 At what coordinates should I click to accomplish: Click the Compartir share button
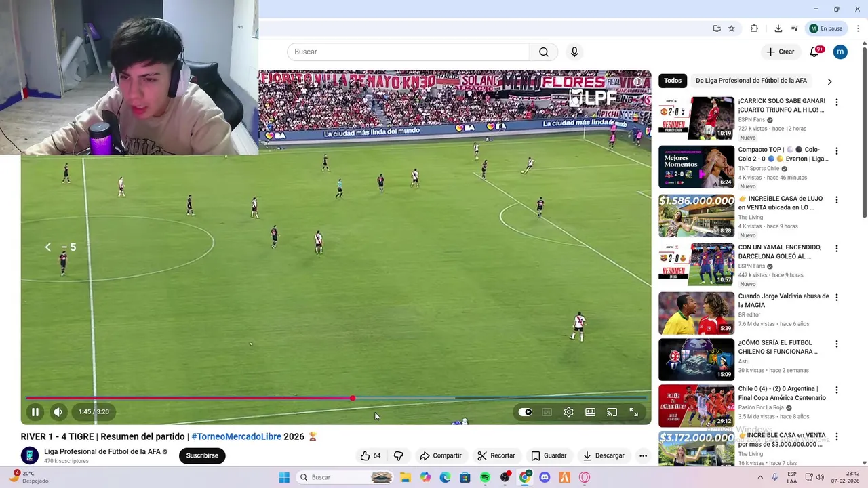tap(441, 455)
